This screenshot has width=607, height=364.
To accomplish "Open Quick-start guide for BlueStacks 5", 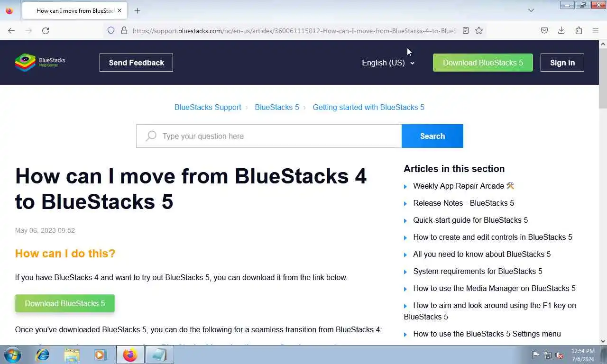I will click(x=470, y=220).
